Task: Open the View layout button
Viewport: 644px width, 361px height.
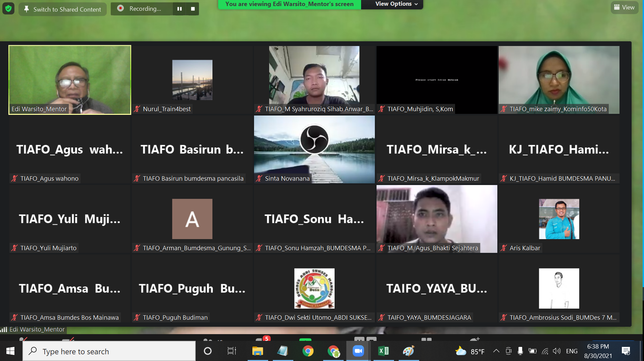Action: pyautogui.click(x=624, y=7)
